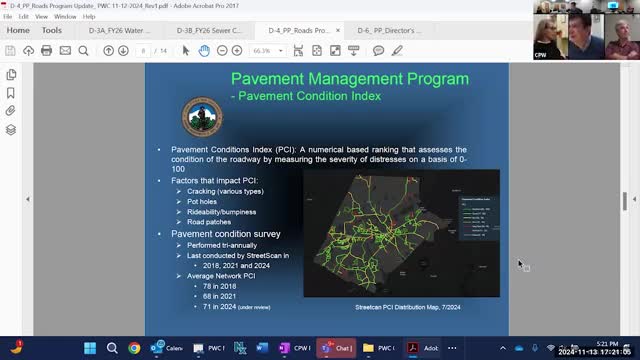Screen dimensions: 640x360
Task: Go to the previous page with the up arrow
Action: (108, 51)
